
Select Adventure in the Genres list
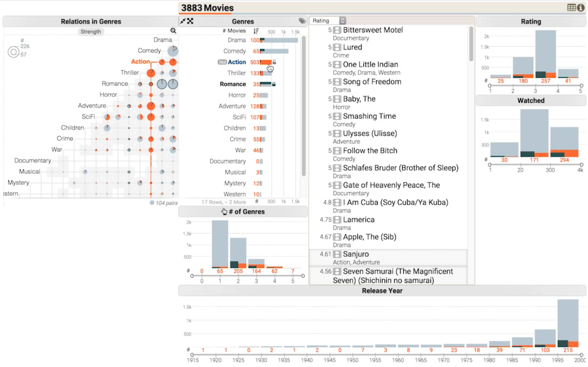coord(232,106)
